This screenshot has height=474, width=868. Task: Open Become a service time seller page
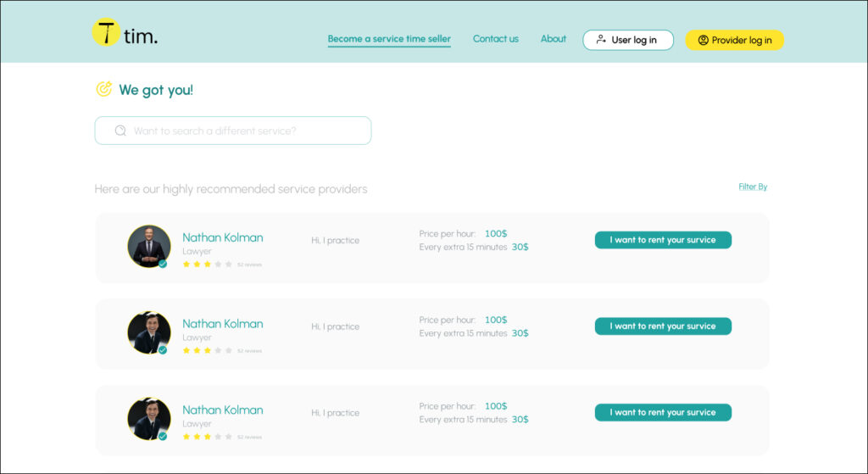(389, 39)
